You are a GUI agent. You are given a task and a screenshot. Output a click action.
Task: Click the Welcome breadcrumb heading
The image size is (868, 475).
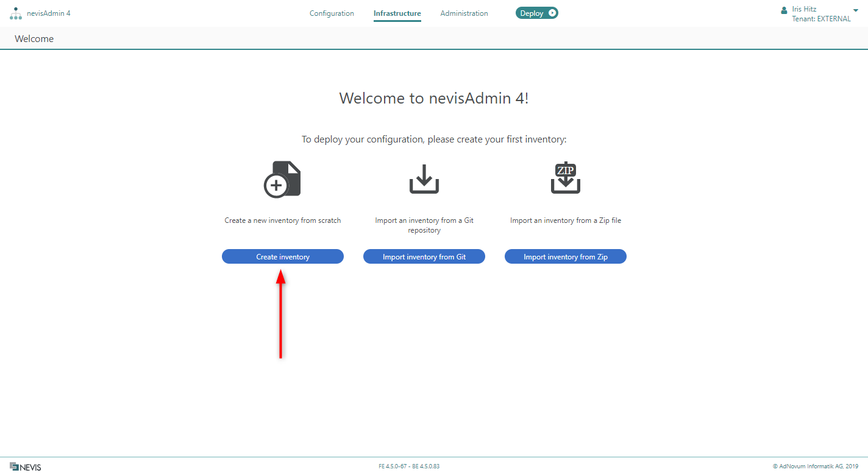34,39
